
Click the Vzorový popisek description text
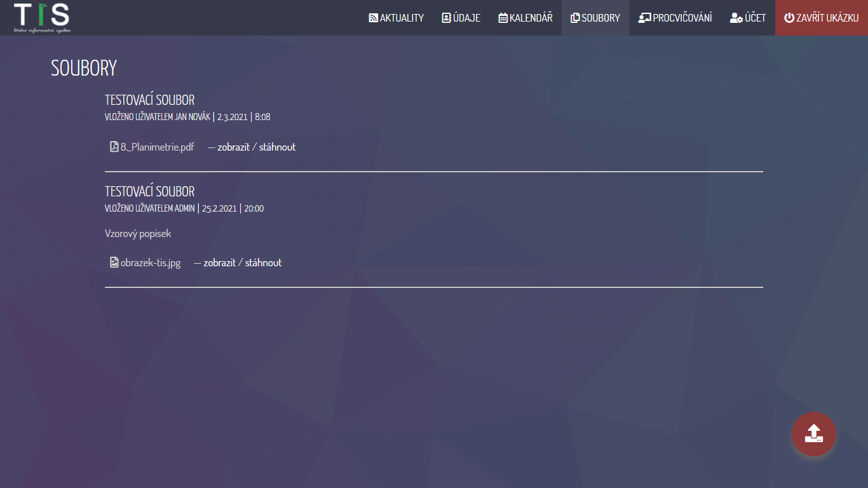(x=138, y=233)
